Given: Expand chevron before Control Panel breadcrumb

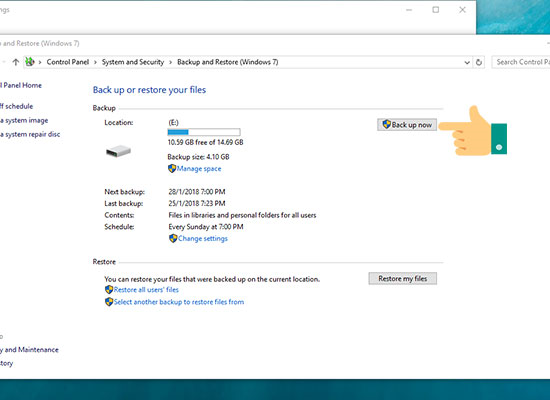Looking at the screenshot, I should 40,62.
